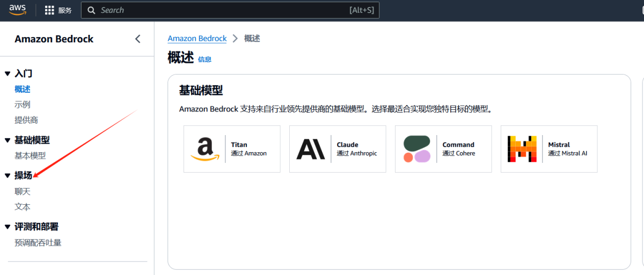Focus the Search input field
The width and height of the screenshot is (644, 275).
pyautogui.click(x=230, y=10)
